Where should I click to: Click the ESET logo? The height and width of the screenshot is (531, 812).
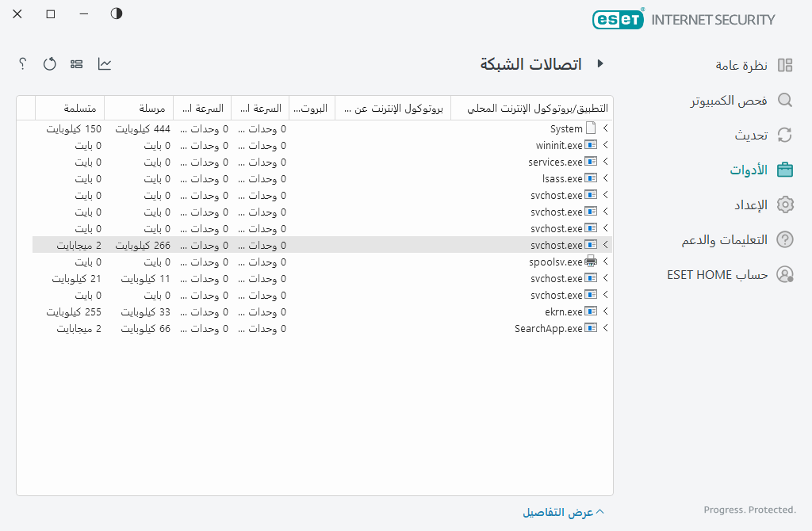619,19
